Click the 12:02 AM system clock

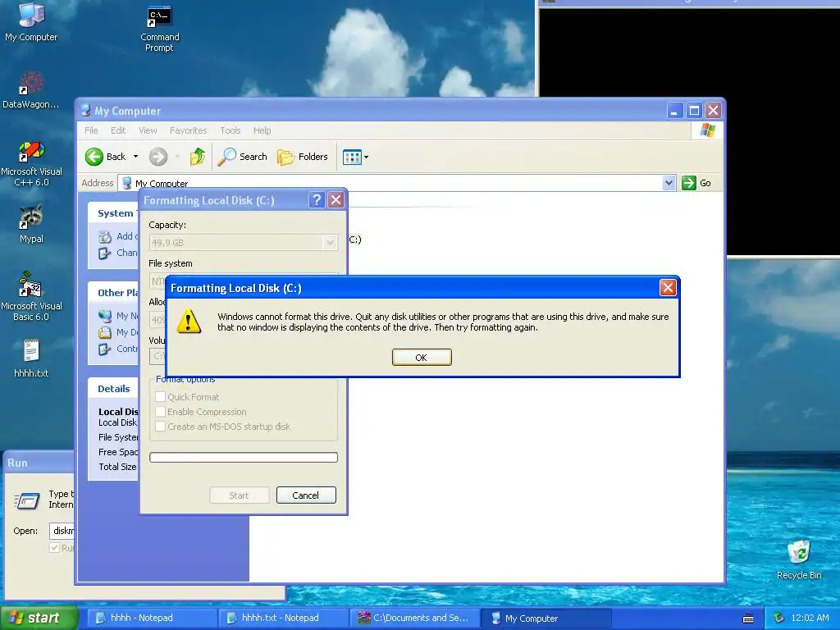click(810, 618)
